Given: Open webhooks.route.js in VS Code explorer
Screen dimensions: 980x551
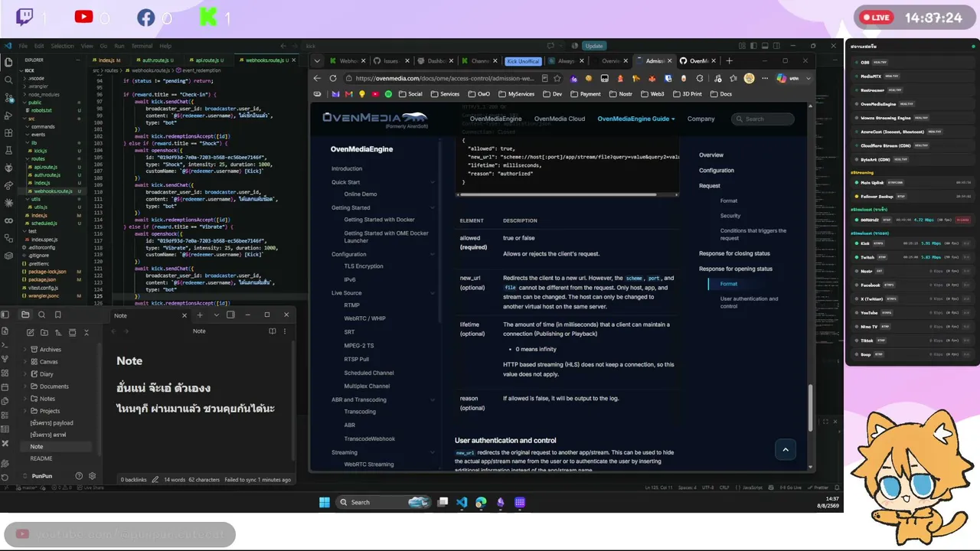Looking at the screenshot, I should [x=52, y=191].
